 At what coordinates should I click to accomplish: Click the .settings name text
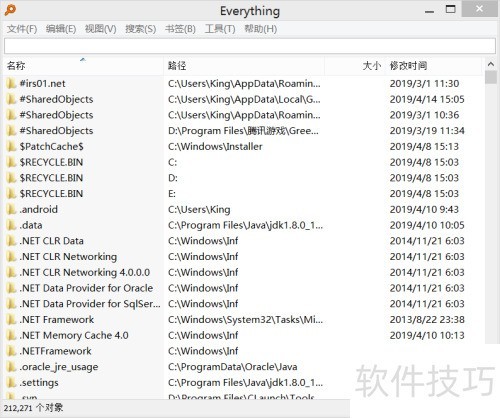pyautogui.click(x=39, y=383)
